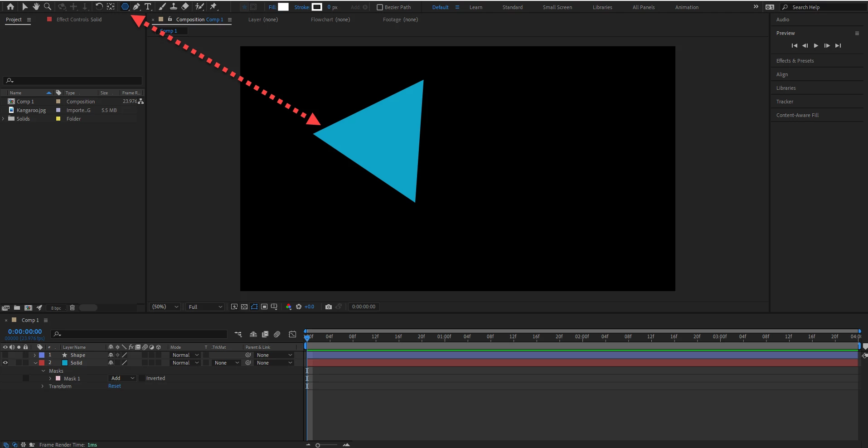The height and width of the screenshot is (448, 868).
Task: Toggle mask and shape path visibility
Action: 254,307
